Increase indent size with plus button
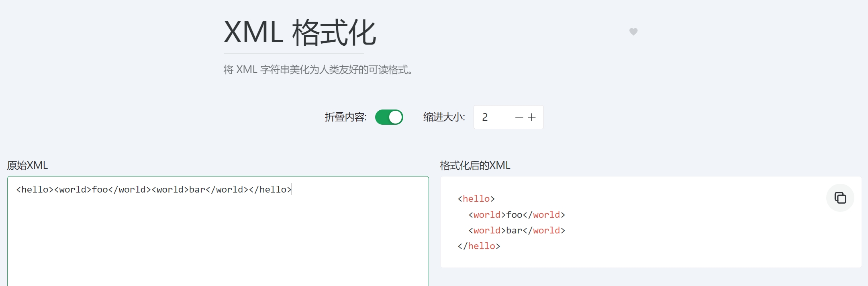 pos(532,117)
